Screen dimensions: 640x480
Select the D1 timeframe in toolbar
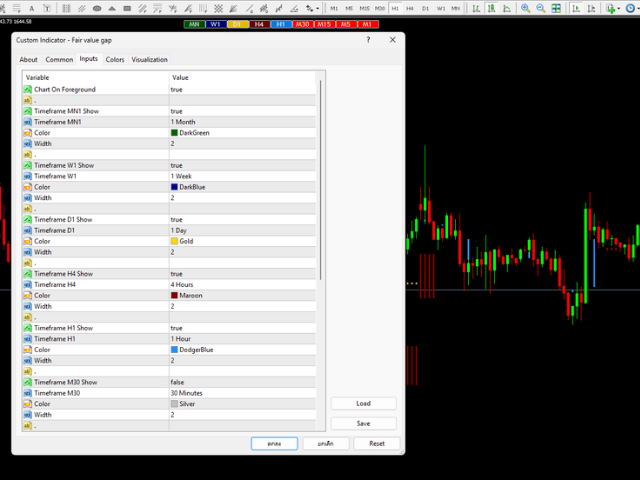point(425,9)
